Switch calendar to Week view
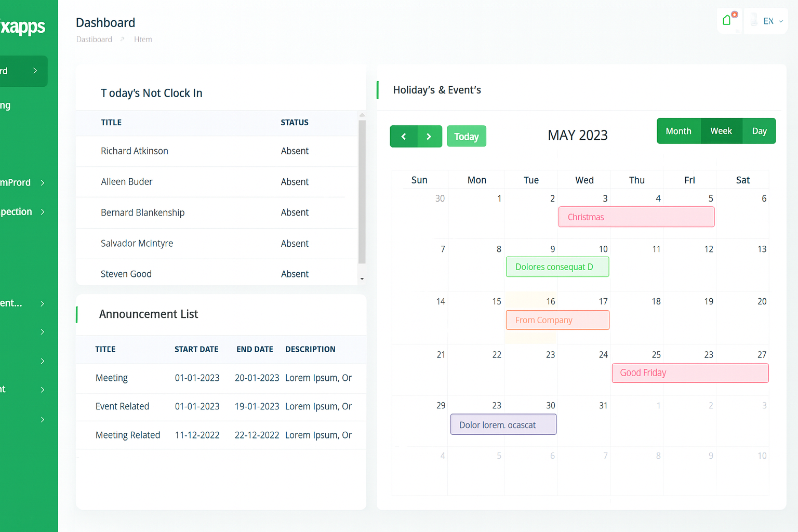The width and height of the screenshot is (798, 532). click(x=721, y=131)
